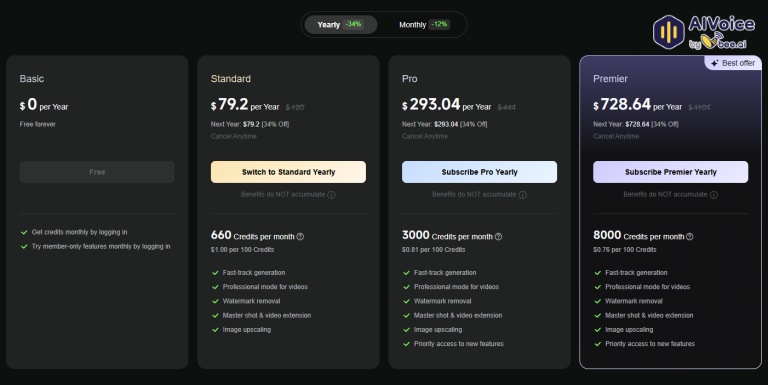The image size is (768, 385).
Task: Click Subscribe Premier Yearly button
Action: point(671,172)
